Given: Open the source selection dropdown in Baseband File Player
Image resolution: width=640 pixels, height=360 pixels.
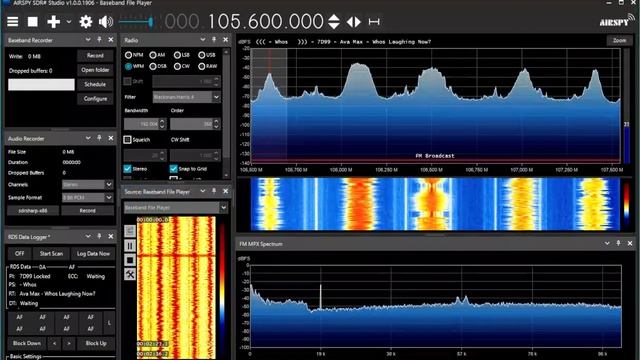Looking at the screenshot, I should point(223,208).
